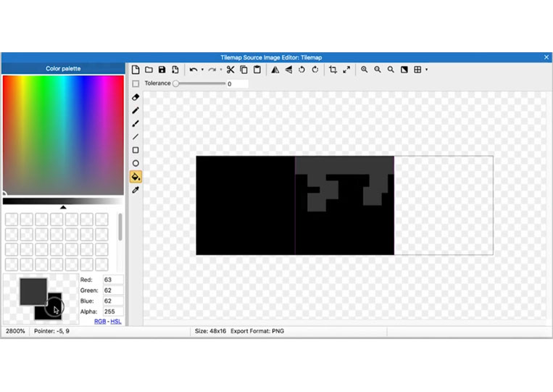Paste from clipboard icon
The width and height of the screenshot is (553, 392).
257,70
